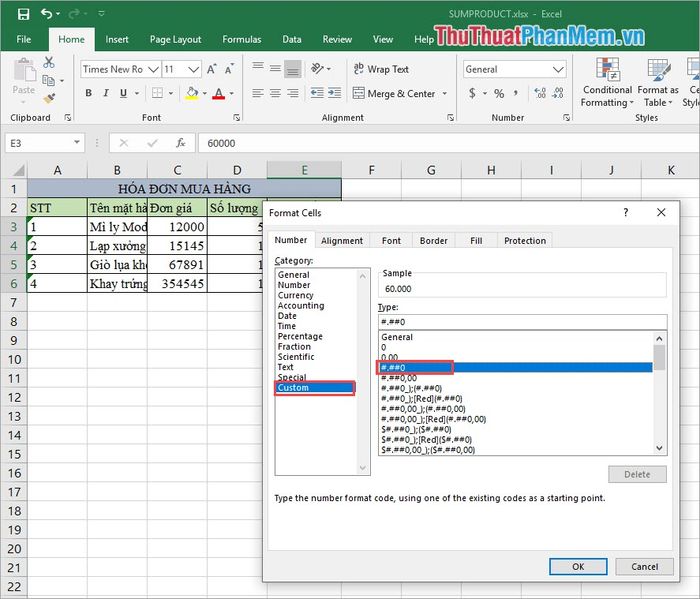Click the Paste clipboard icon
This screenshot has width=700, height=599.
pyautogui.click(x=24, y=71)
